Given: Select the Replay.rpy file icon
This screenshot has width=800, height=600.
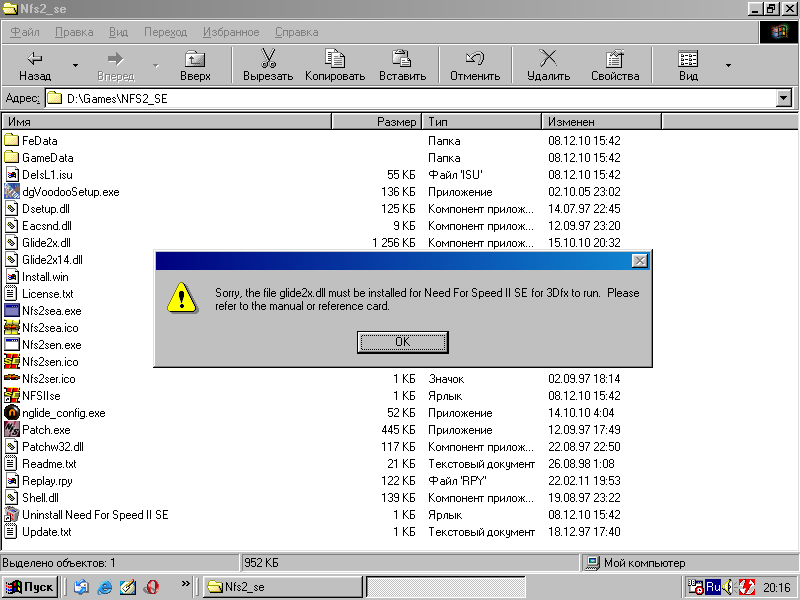Looking at the screenshot, I should click(11, 481).
